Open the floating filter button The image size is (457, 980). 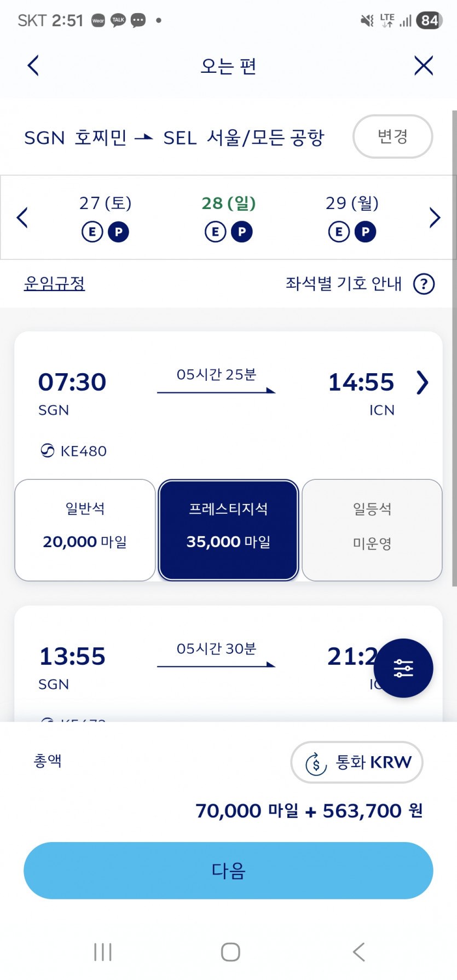(403, 668)
